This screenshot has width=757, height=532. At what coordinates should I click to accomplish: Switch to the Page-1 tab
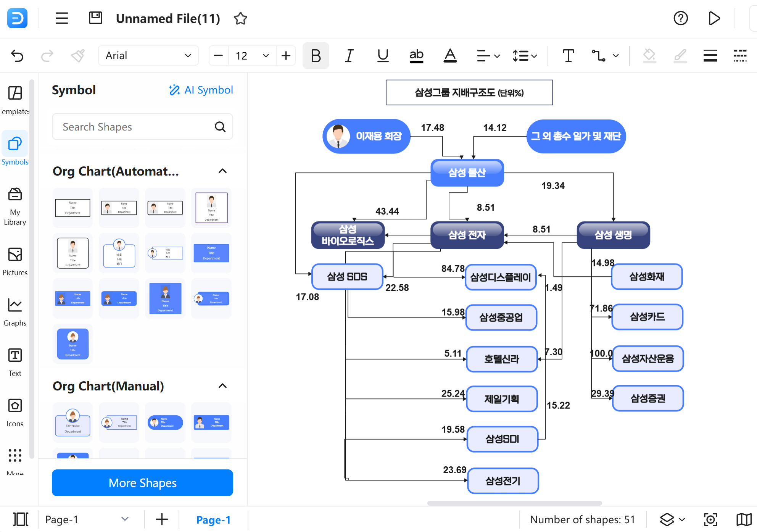click(213, 520)
